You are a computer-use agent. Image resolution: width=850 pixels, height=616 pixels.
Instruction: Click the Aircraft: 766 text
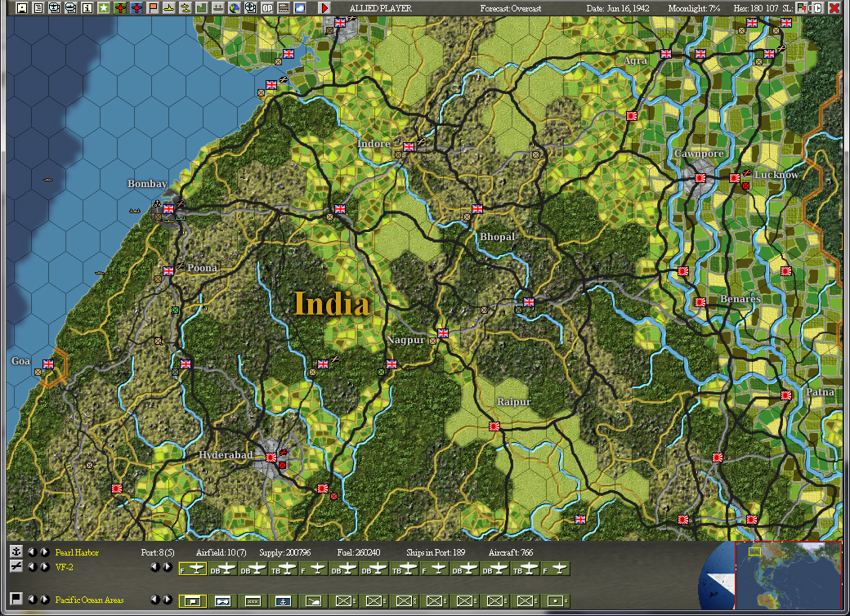pyautogui.click(x=511, y=552)
